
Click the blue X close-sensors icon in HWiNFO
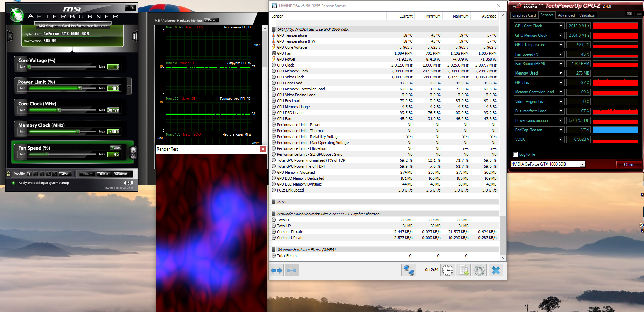(496, 270)
